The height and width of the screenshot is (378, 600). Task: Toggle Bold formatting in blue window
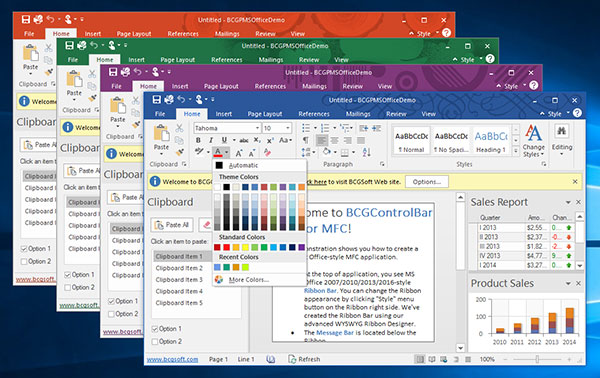click(198, 140)
